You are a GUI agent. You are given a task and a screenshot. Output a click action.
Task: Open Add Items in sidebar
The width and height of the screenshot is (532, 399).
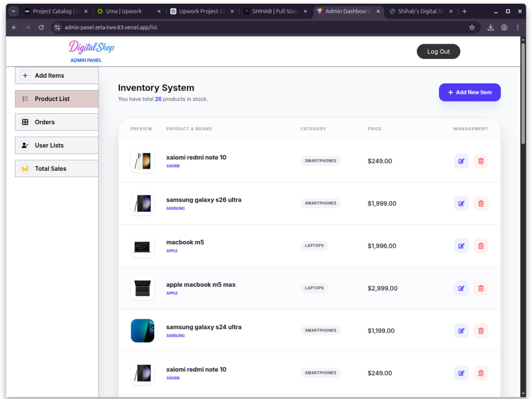point(57,76)
